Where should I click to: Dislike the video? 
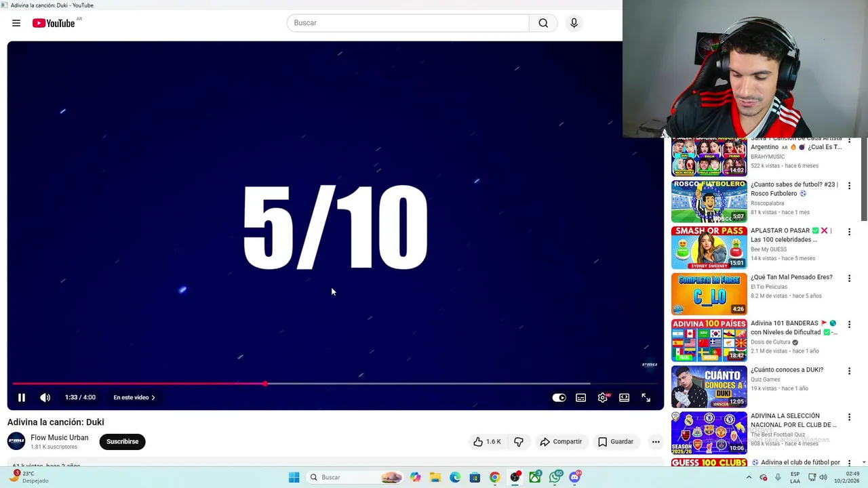click(519, 442)
